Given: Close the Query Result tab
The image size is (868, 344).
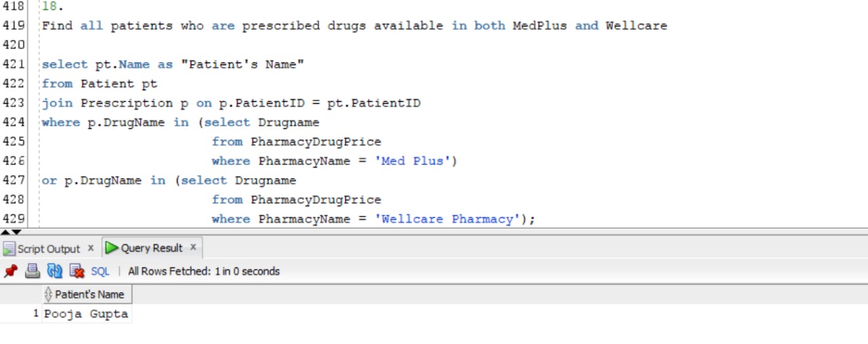Looking at the screenshot, I should coord(193,247).
